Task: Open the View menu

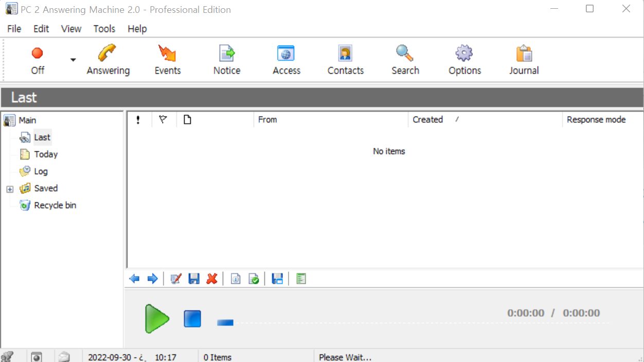Action: 71,29
